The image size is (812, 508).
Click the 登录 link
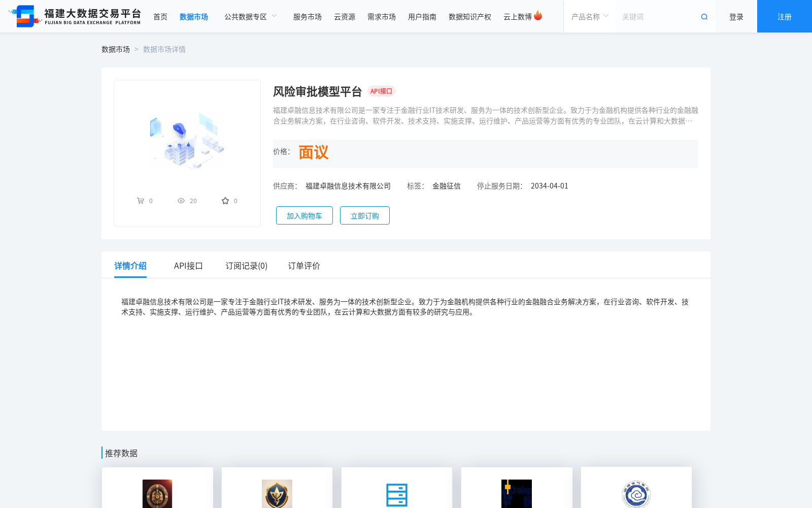(736, 17)
